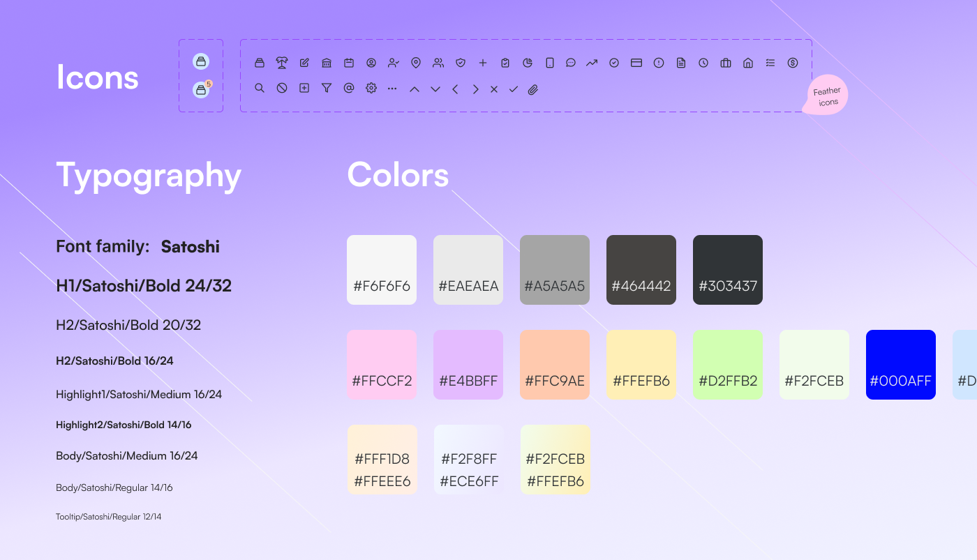Click the chevron-down arrow icon
Image resolution: width=977 pixels, height=560 pixels.
[x=435, y=89]
